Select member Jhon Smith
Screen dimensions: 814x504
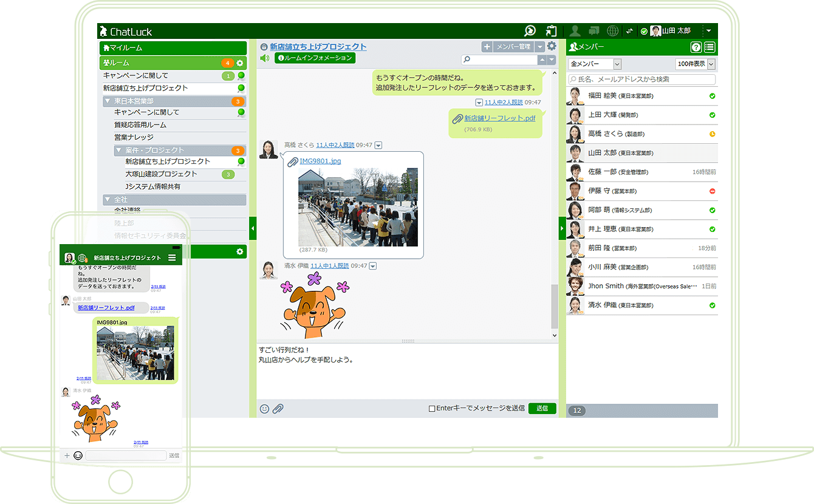pos(641,286)
